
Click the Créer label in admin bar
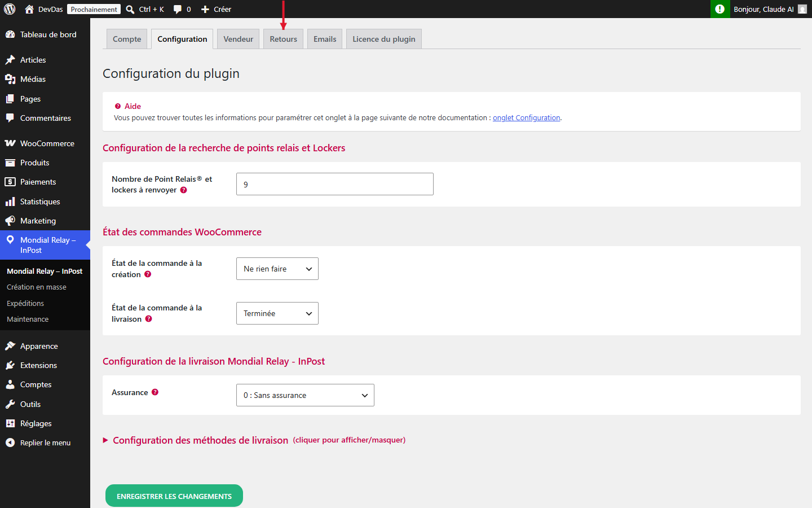pos(223,9)
